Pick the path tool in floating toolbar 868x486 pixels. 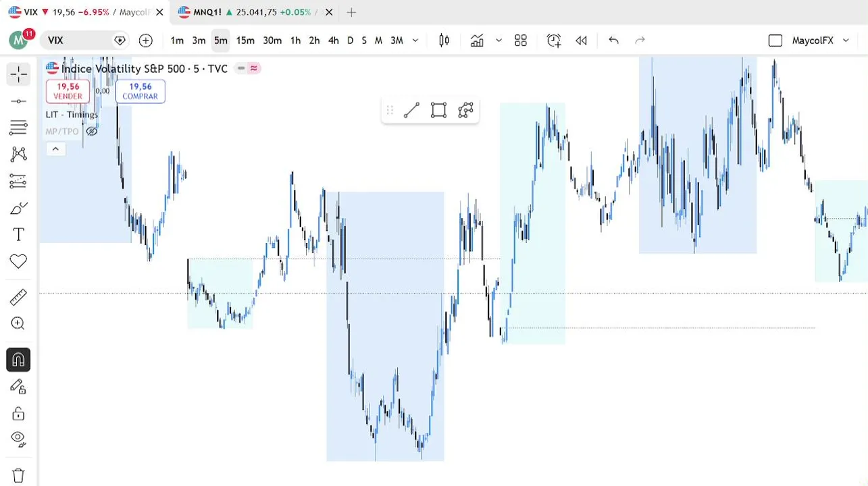pos(465,110)
